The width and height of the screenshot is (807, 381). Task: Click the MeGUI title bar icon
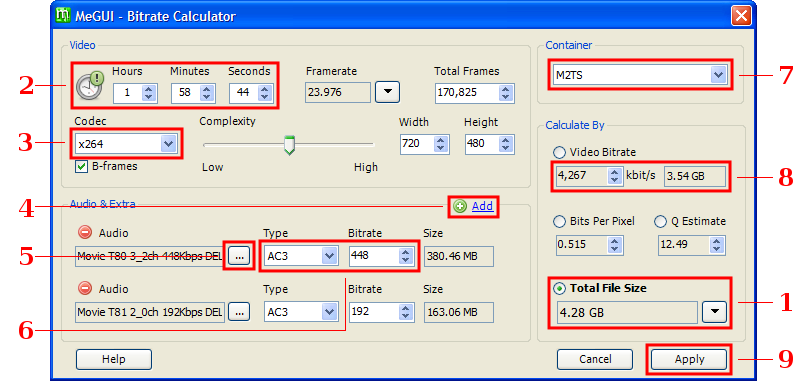pyautogui.click(x=63, y=15)
